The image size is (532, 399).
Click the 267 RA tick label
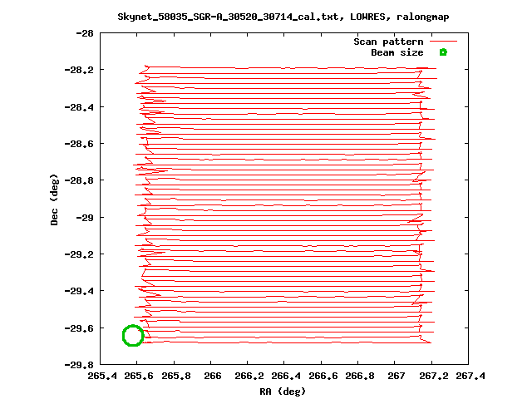point(397,376)
